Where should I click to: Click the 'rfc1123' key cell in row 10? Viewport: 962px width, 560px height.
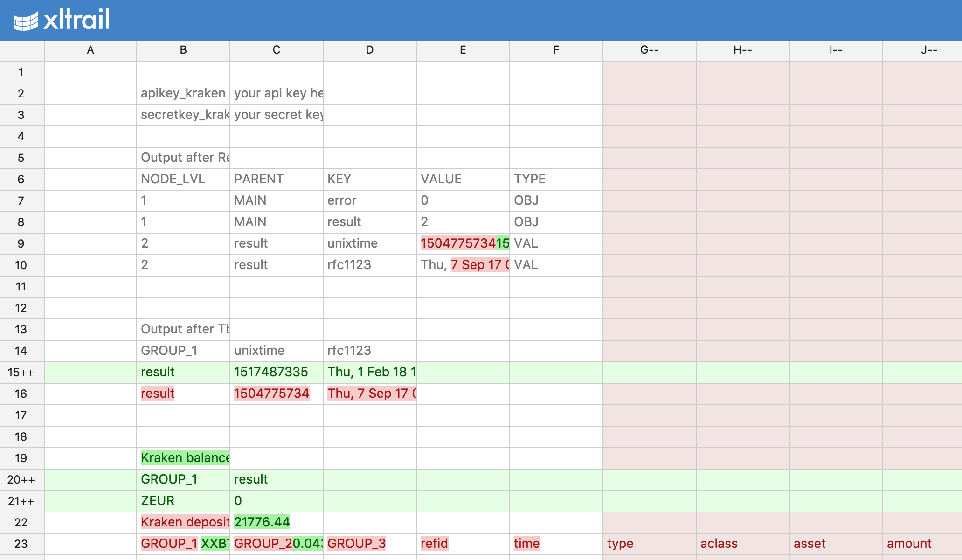click(370, 265)
